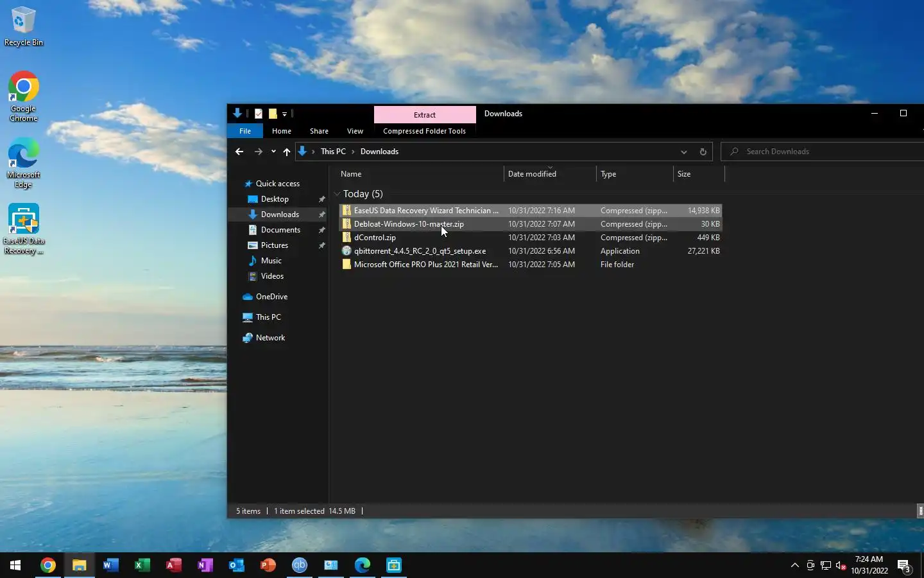
Task: Open Music in the navigation pane
Action: tap(271, 261)
